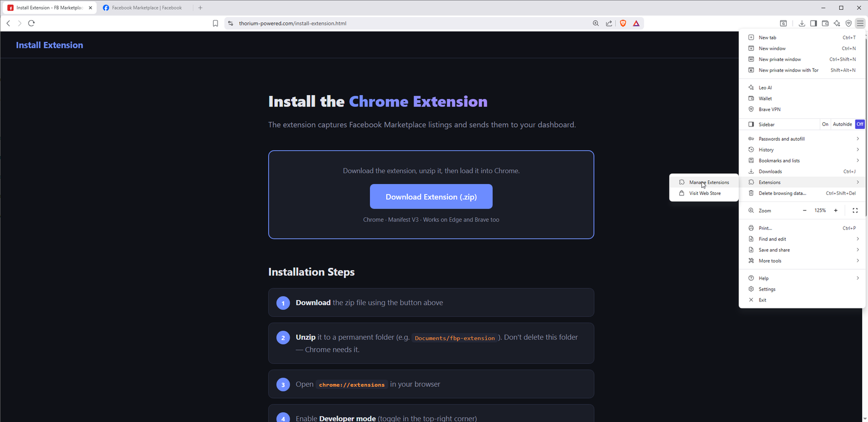Highlight the Extensions menu item
The image size is (868, 422).
coord(802,182)
